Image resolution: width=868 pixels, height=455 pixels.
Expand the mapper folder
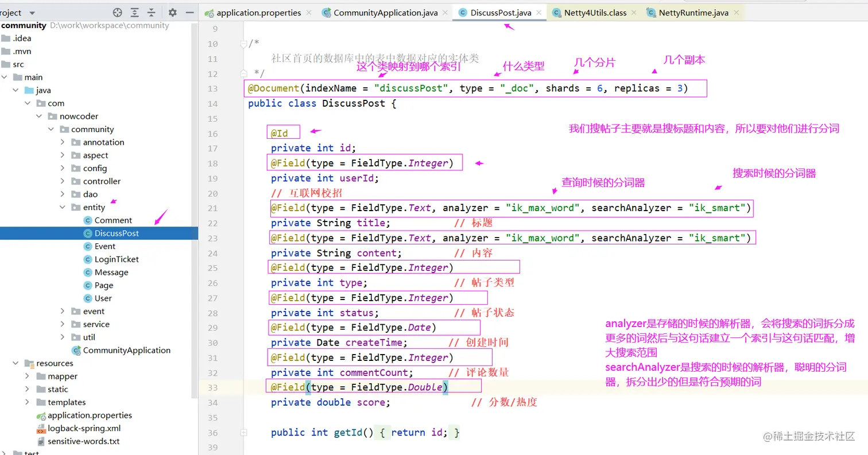[28, 376]
